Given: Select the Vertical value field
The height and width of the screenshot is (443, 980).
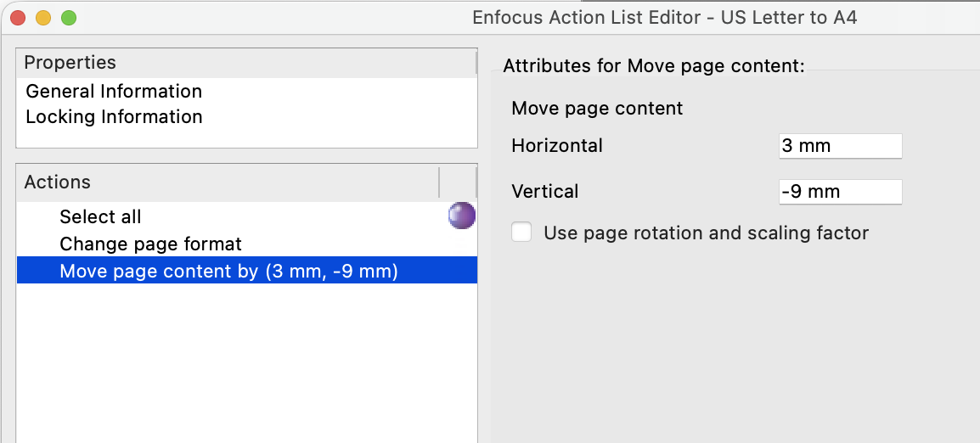Looking at the screenshot, I should [841, 191].
